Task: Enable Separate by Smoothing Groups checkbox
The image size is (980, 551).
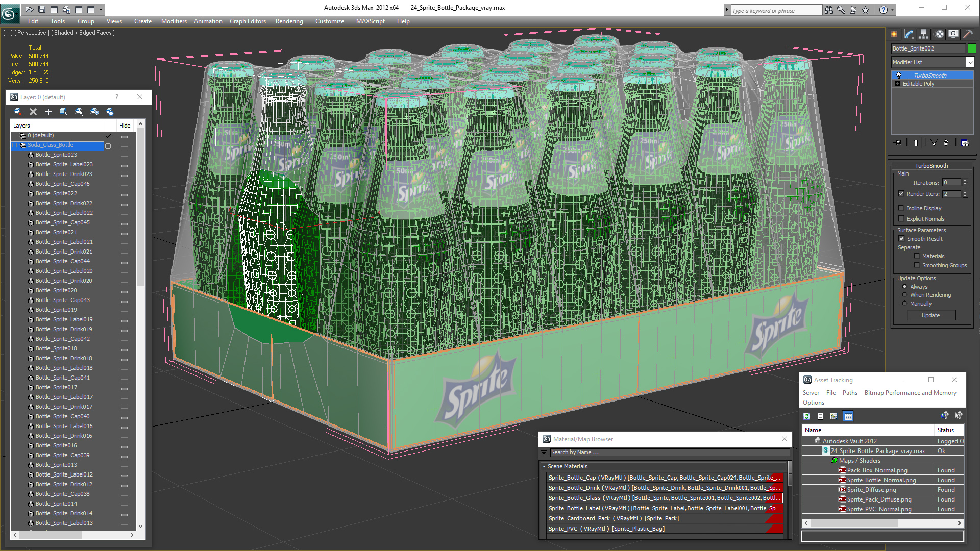Action: tap(917, 265)
